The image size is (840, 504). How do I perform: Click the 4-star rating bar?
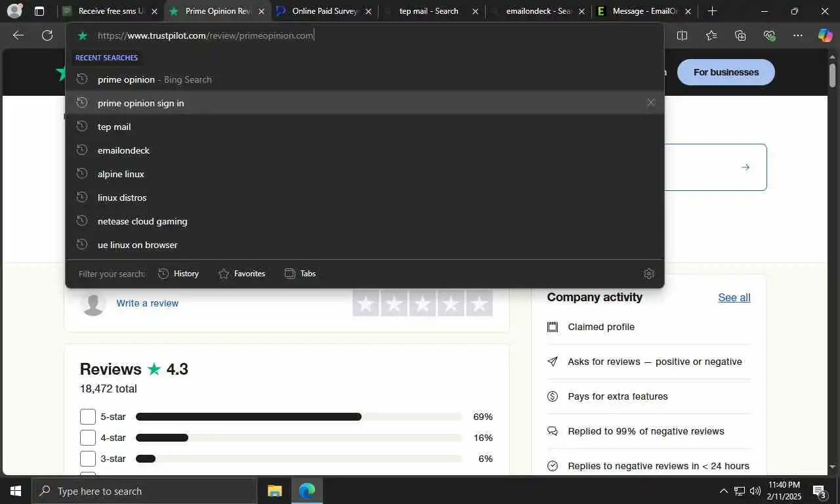[299, 438]
